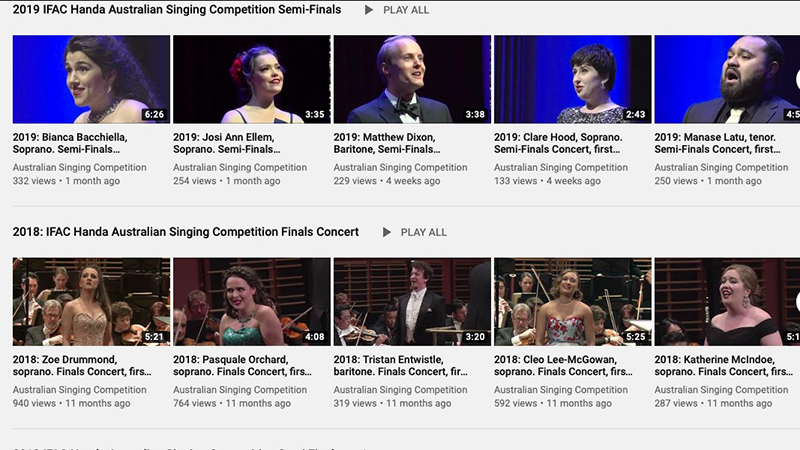
Task: Open the Matthew Dixon baritone thumbnail
Action: click(x=412, y=79)
